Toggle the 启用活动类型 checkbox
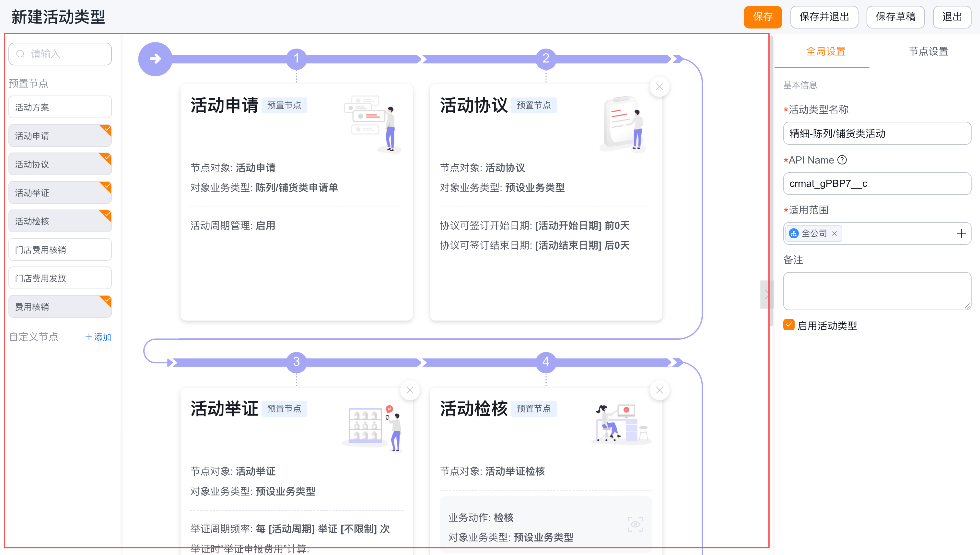980x555 pixels. [789, 325]
